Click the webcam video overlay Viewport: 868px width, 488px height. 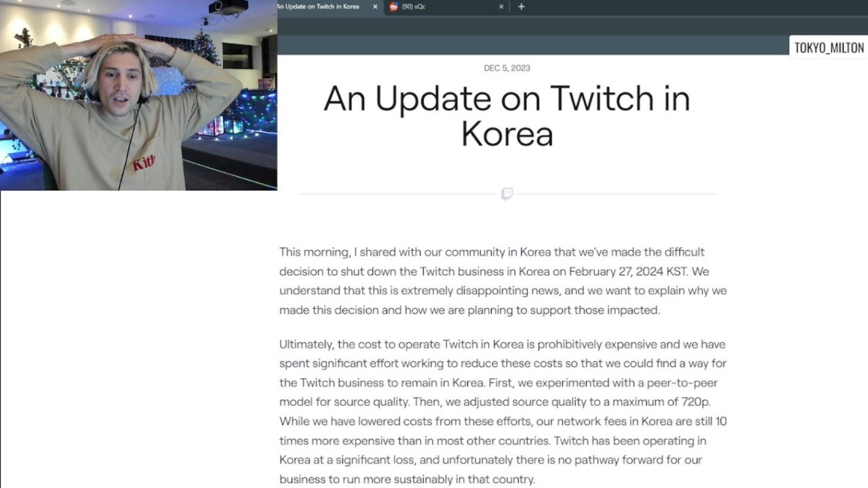[x=138, y=95]
